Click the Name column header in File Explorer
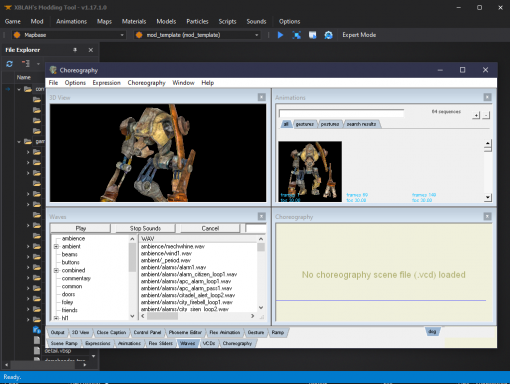The image size is (510, 384). pyautogui.click(x=24, y=77)
